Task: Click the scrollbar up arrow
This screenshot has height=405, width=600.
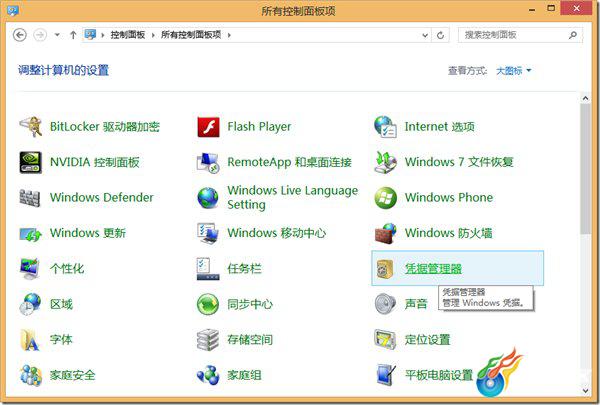Action: [x=585, y=98]
